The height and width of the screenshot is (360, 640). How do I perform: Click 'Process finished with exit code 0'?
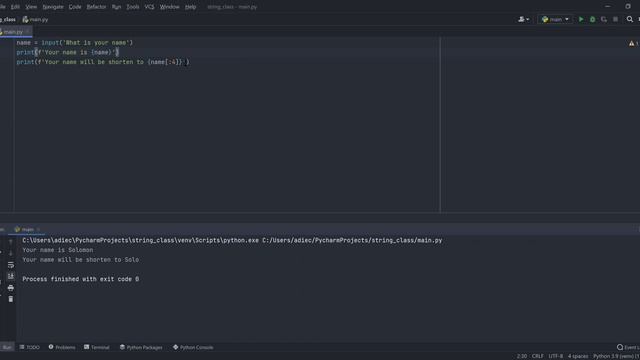coord(80,279)
